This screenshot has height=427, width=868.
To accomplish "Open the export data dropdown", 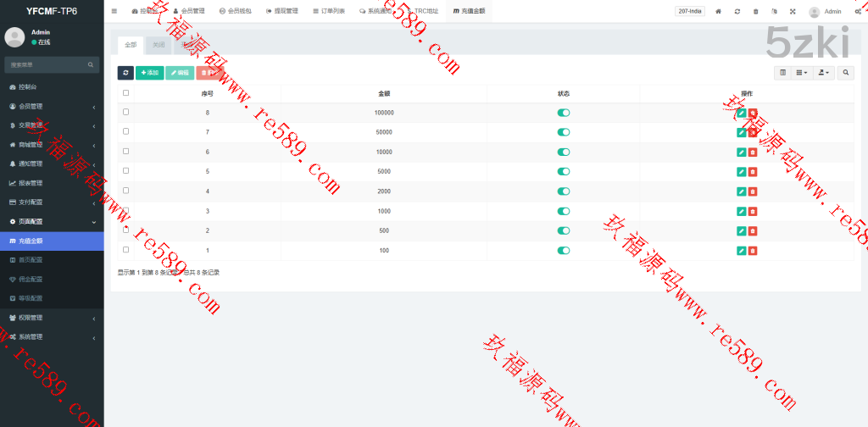I will point(824,73).
